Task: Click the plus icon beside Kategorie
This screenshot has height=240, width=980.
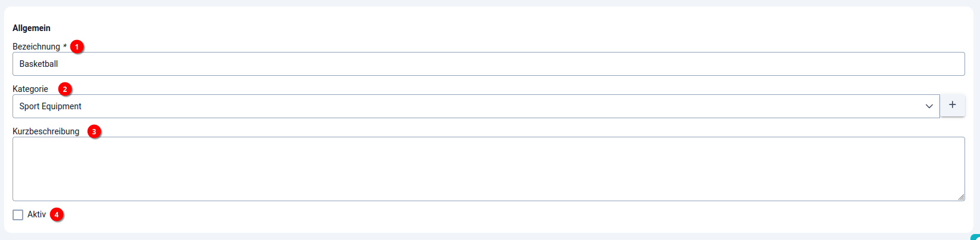Action: pyautogui.click(x=953, y=105)
